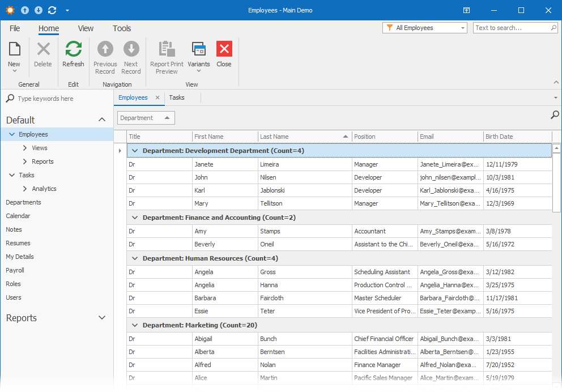This screenshot has height=392, width=562.
Task: Sort by Position column header
Action: 385,137
